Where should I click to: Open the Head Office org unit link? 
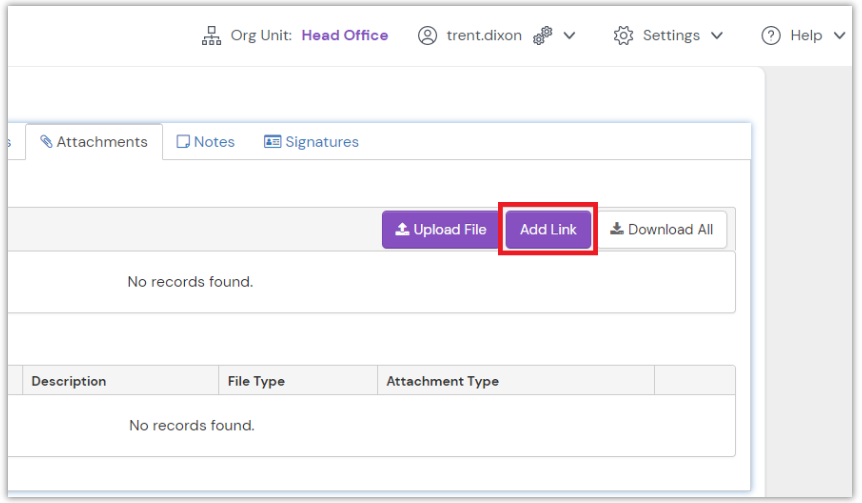(x=345, y=36)
